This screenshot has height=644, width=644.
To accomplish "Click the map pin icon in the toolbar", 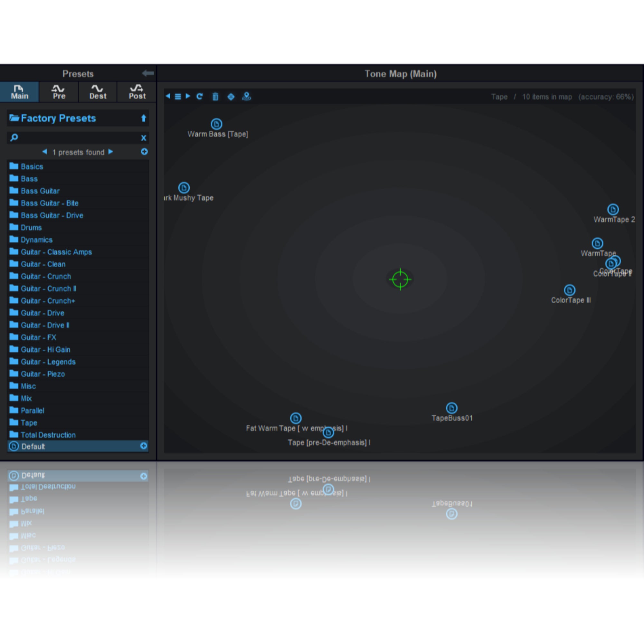I will point(246,96).
